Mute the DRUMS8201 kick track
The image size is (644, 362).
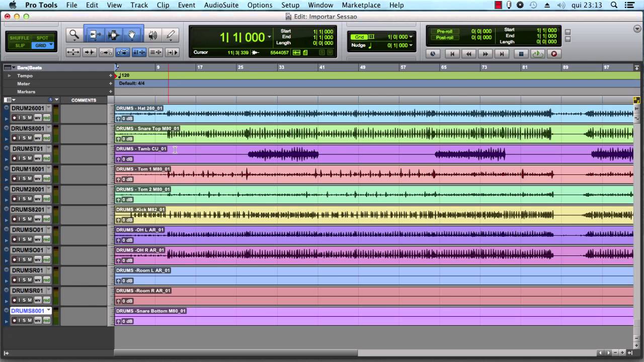[30, 219]
